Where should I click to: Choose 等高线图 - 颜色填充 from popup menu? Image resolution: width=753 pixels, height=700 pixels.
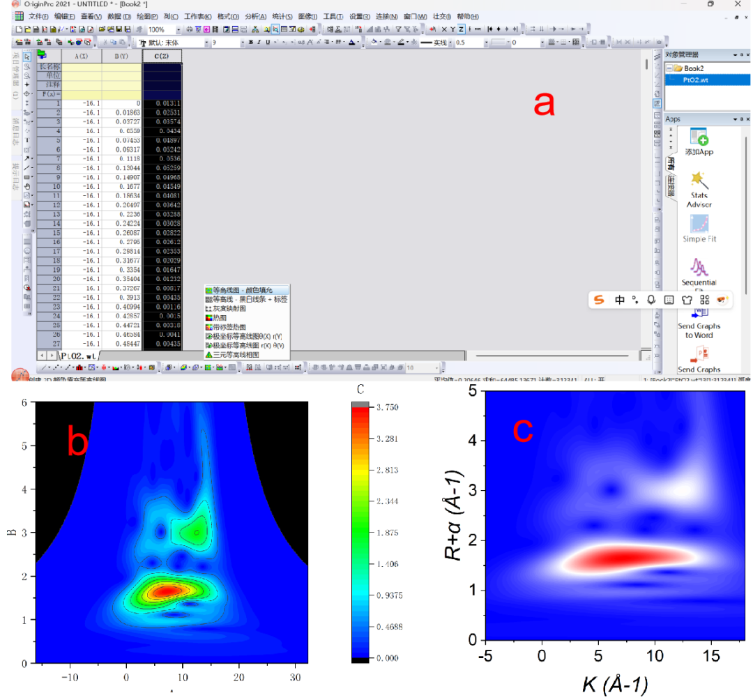(247, 290)
